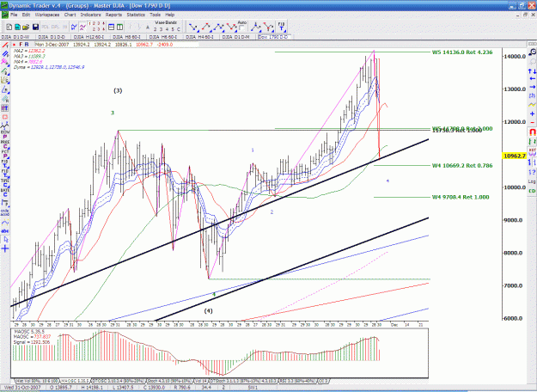This screenshot has height=392, width=537.
Task: Open the Tools menu
Action: [x=155, y=15]
